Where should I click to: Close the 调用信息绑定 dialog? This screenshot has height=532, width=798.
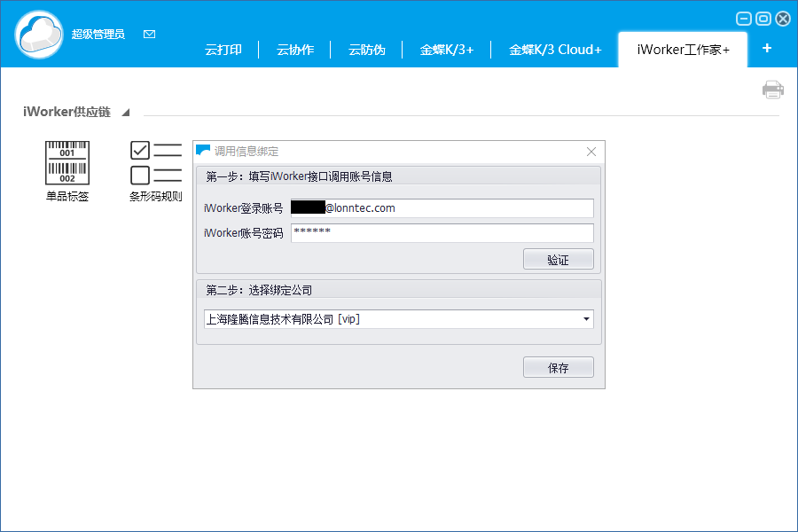click(591, 152)
